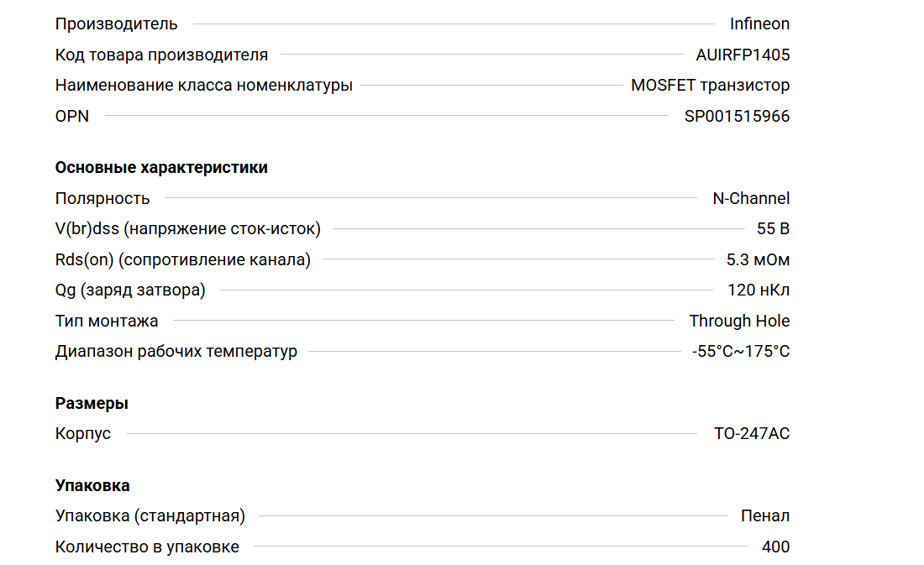Image resolution: width=924 pixels, height=565 pixels.
Task: Click the quantity value 400
Action: point(775,547)
